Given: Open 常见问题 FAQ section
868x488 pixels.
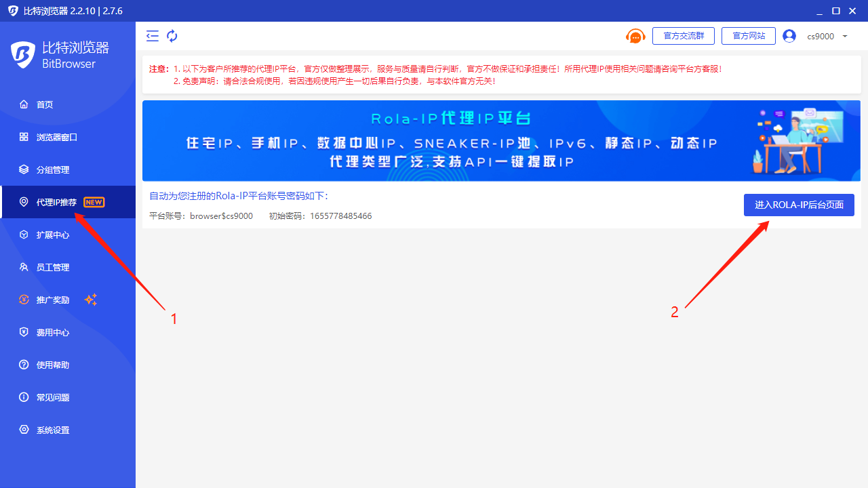Looking at the screenshot, I should click(x=53, y=397).
